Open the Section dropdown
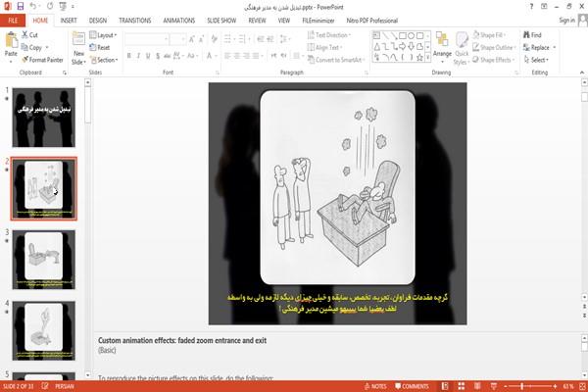The width and height of the screenshot is (588, 392). 104,60
